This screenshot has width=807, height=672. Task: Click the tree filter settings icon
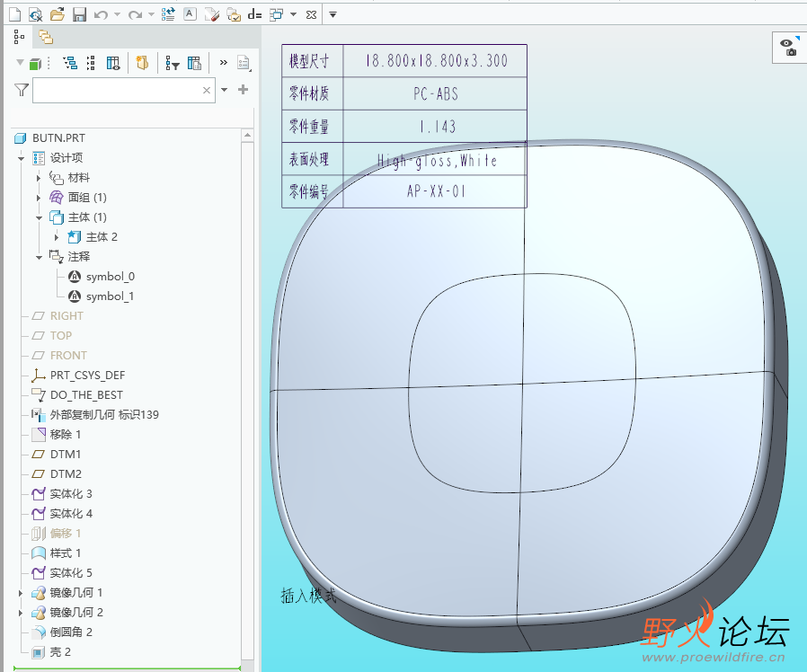[172, 64]
